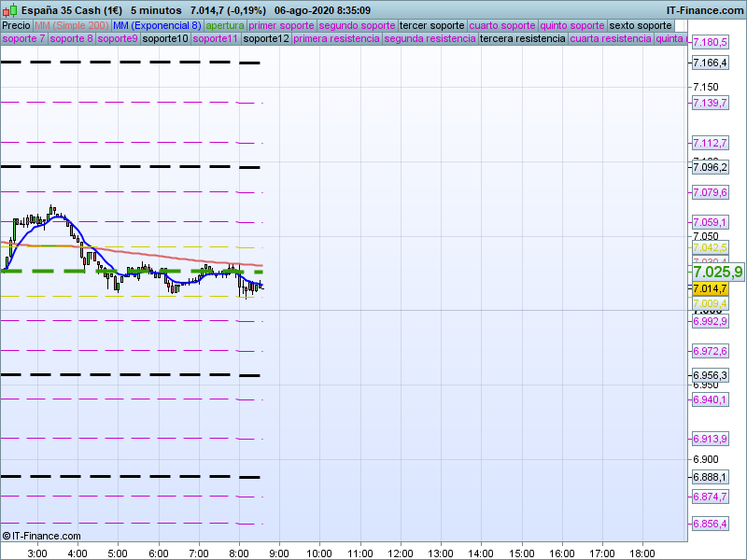Select the MM (Exponencial 8) indicator label

[156, 25]
